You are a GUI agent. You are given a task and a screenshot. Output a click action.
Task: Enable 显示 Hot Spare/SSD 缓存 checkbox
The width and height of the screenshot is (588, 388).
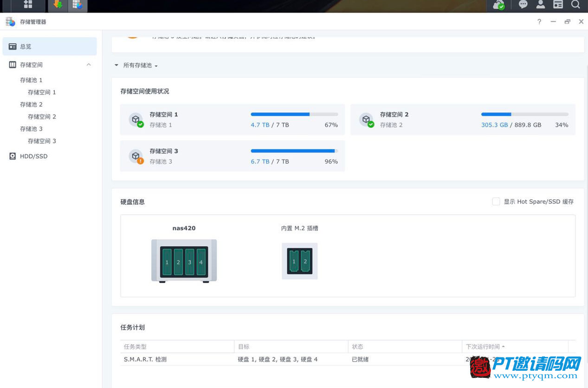point(496,202)
